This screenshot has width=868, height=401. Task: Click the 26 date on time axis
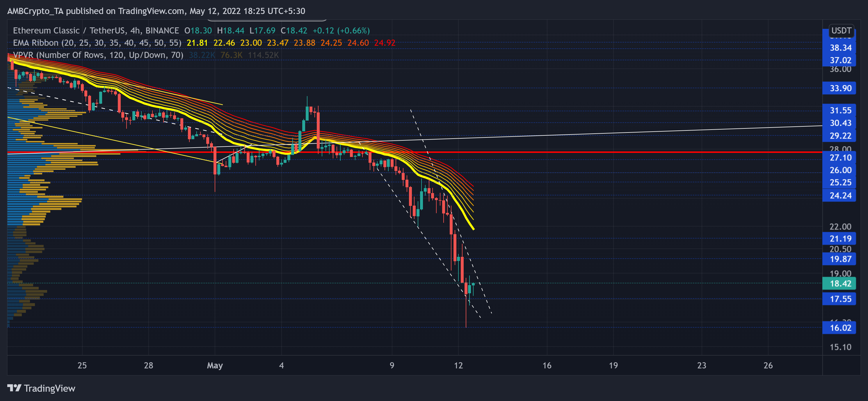(x=768, y=365)
